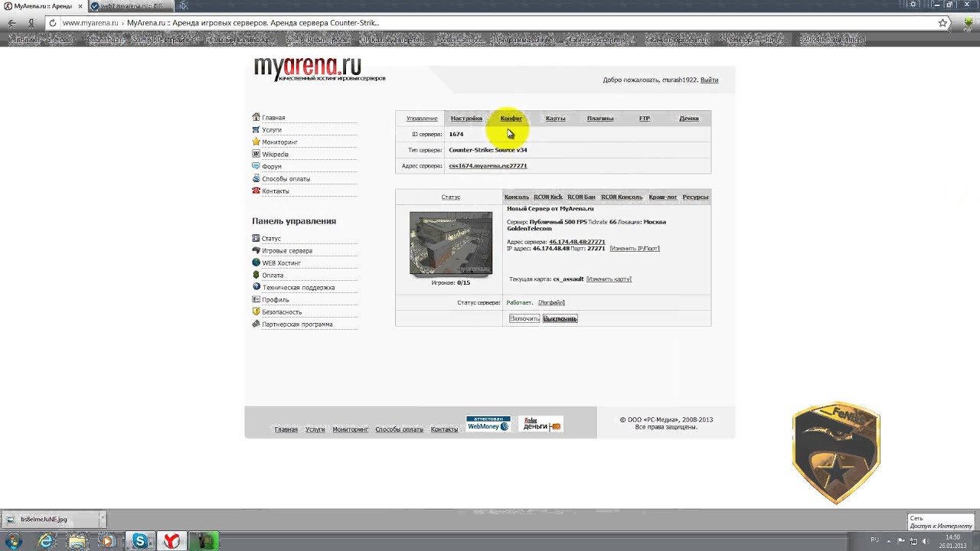Click the Wikipedia sidebar icon

tap(256, 154)
